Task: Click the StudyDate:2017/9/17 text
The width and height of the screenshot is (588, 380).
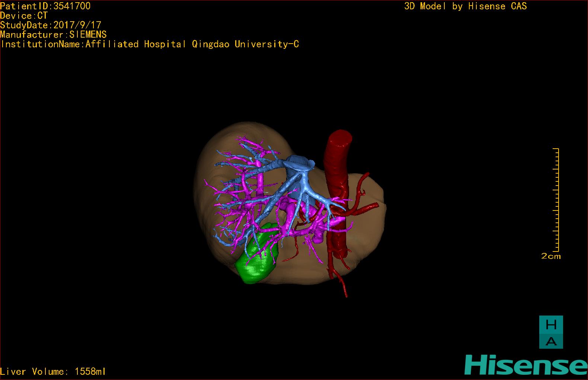Action: click(51, 25)
